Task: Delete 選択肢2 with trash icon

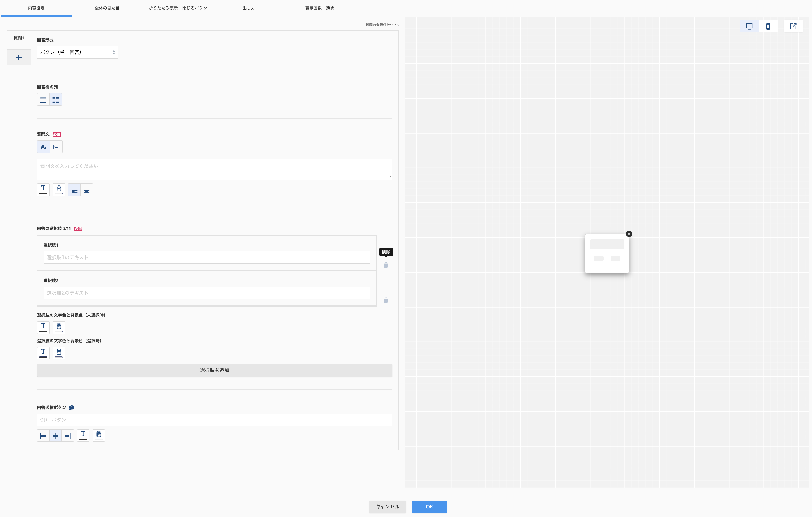Action: (x=386, y=300)
